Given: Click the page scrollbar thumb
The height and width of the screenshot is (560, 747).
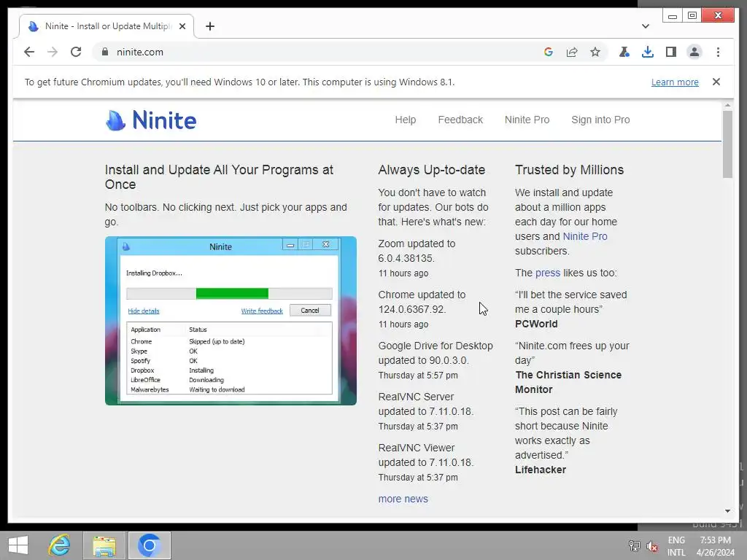Looking at the screenshot, I should pos(727,144).
